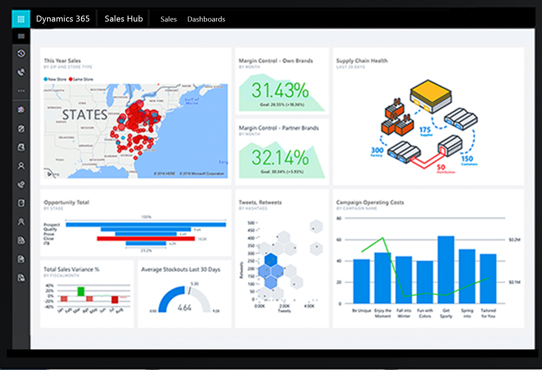Click the 150 customers value
Image resolution: width=542 pixels, height=370 pixels.
coord(467,158)
